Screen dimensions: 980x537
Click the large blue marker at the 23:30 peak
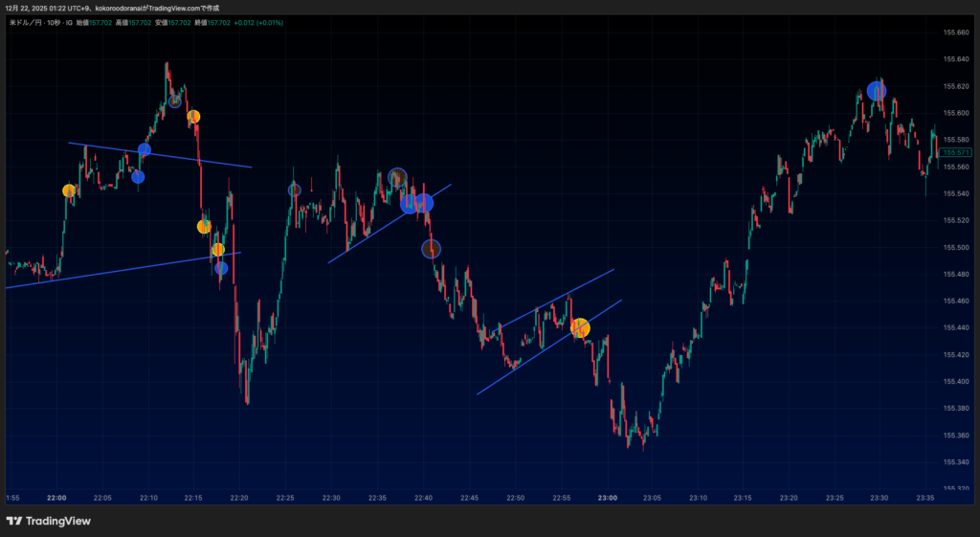[877, 91]
